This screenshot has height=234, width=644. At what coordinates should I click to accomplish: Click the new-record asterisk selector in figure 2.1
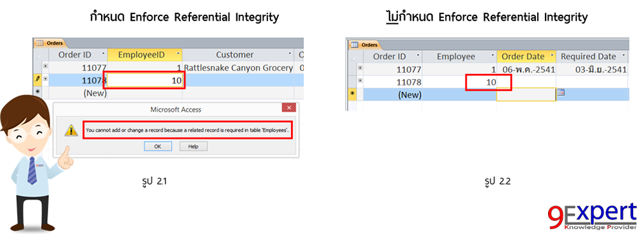(37, 92)
